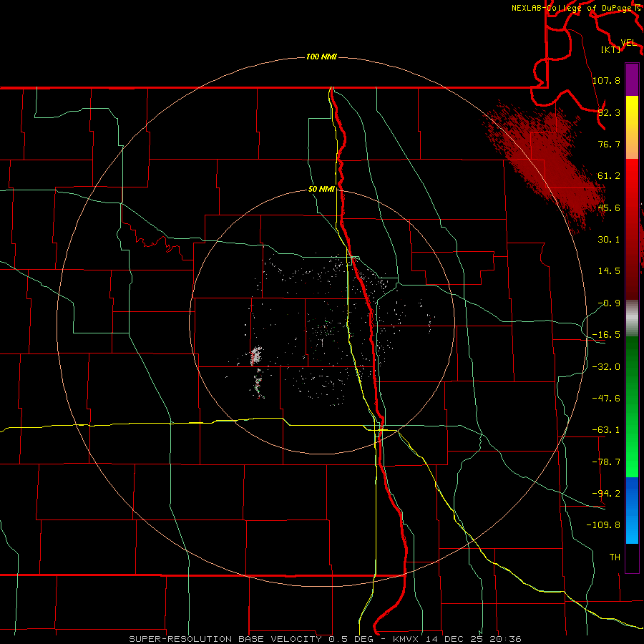Select the -47.6 scale value
This screenshot has height=644, width=644.
click(x=606, y=399)
